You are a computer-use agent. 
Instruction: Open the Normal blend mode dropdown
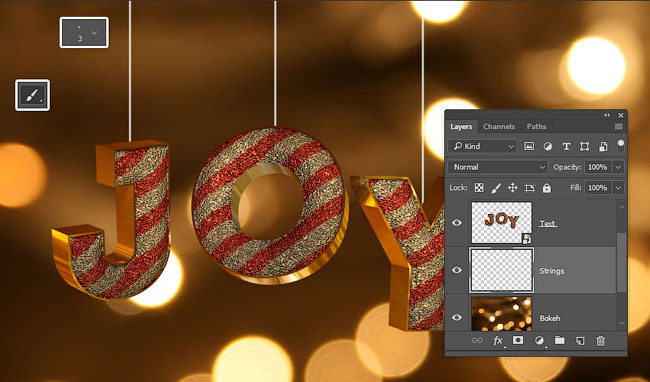tap(498, 167)
